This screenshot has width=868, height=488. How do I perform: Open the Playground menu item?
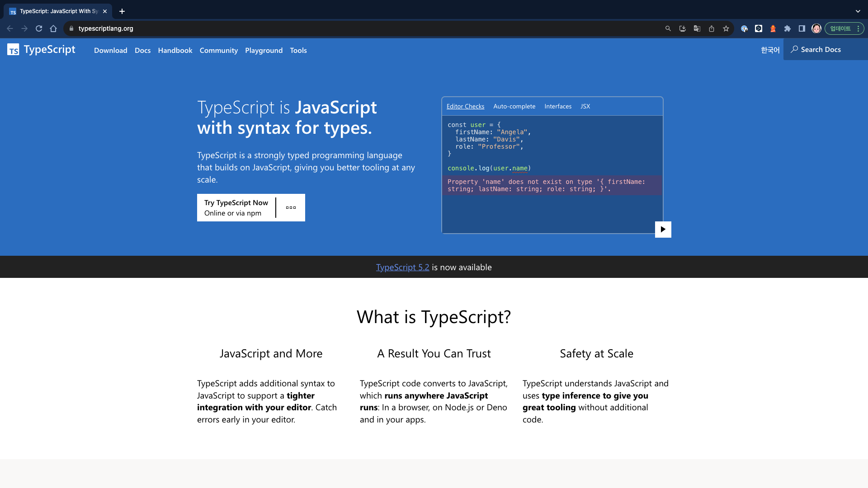pos(264,50)
